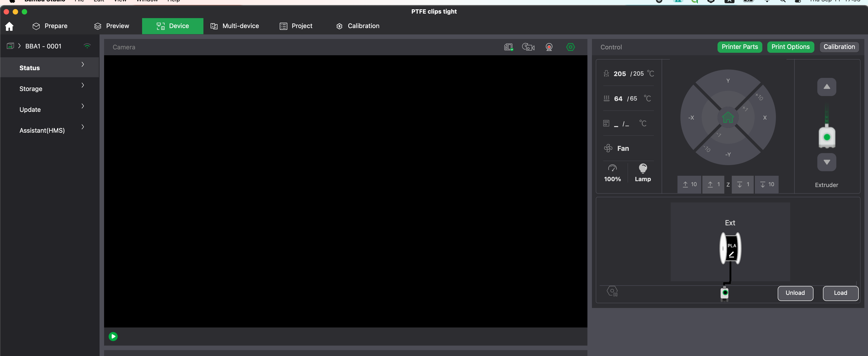Expand the Status section

[x=49, y=67]
